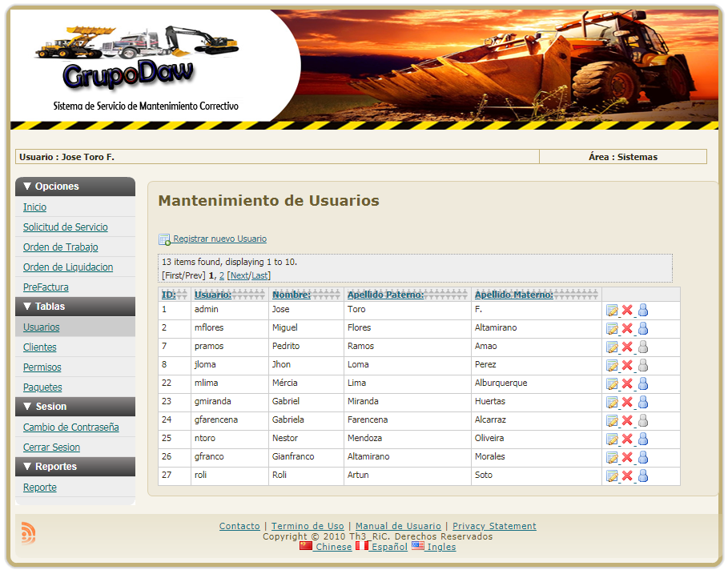Open Cambio de Contraseña link
Image resolution: width=728 pixels, height=574 pixels.
(x=71, y=427)
